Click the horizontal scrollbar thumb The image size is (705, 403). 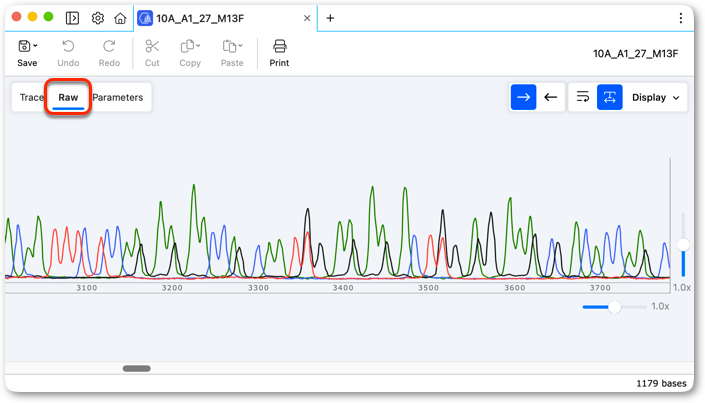[x=137, y=368]
